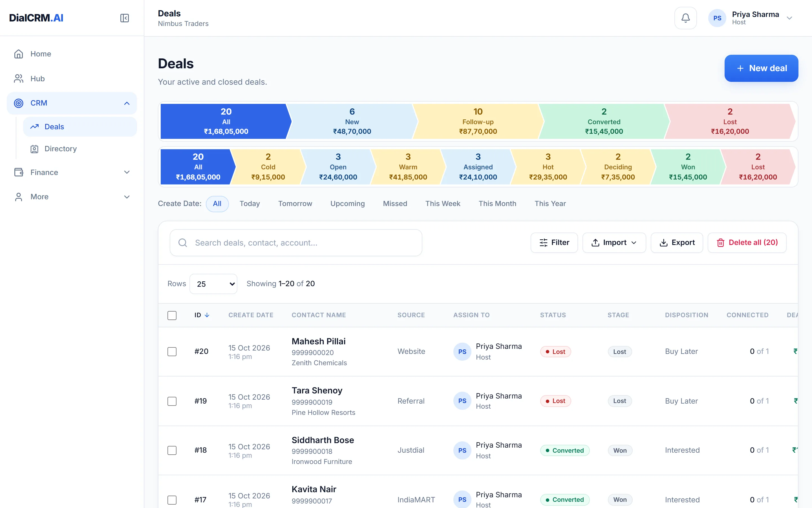Select the Hot stage pipeline segment

(x=548, y=167)
